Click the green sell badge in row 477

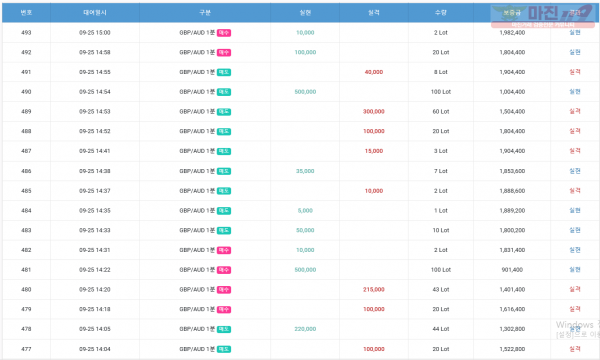coord(224,349)
